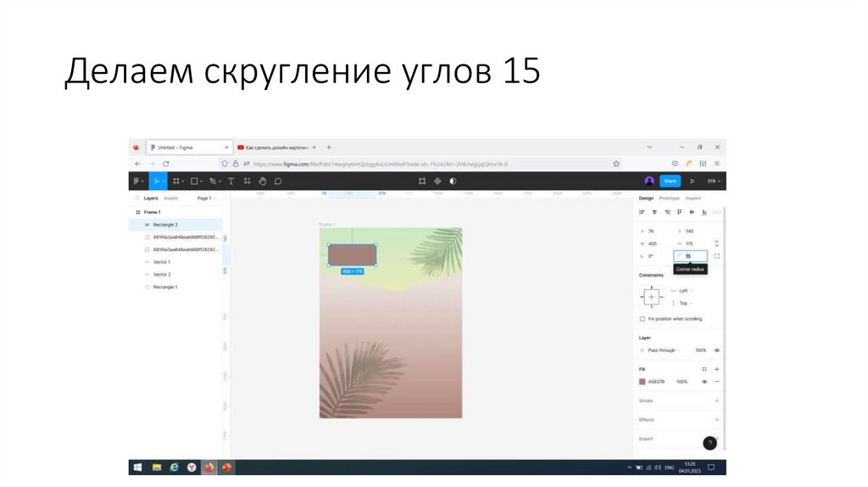Align selection top
This screenshot has width=868, height=487.
(x=679, y=212)
